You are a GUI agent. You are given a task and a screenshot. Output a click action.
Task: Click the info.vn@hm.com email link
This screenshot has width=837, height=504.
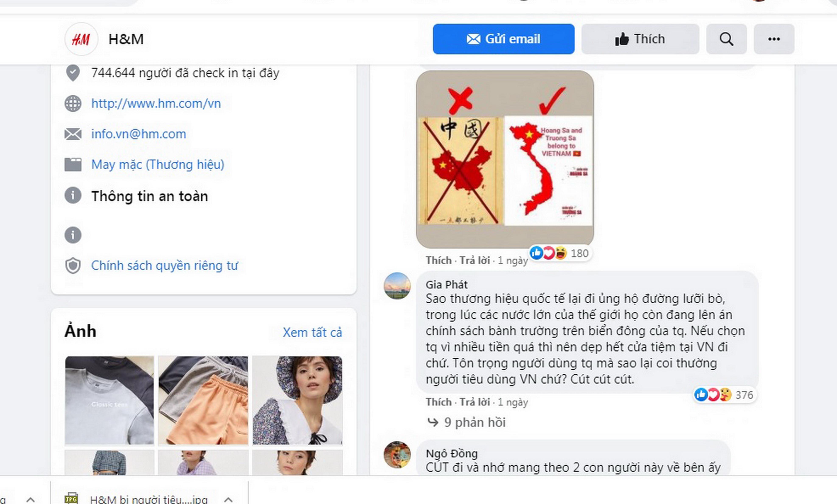[139, 134]
